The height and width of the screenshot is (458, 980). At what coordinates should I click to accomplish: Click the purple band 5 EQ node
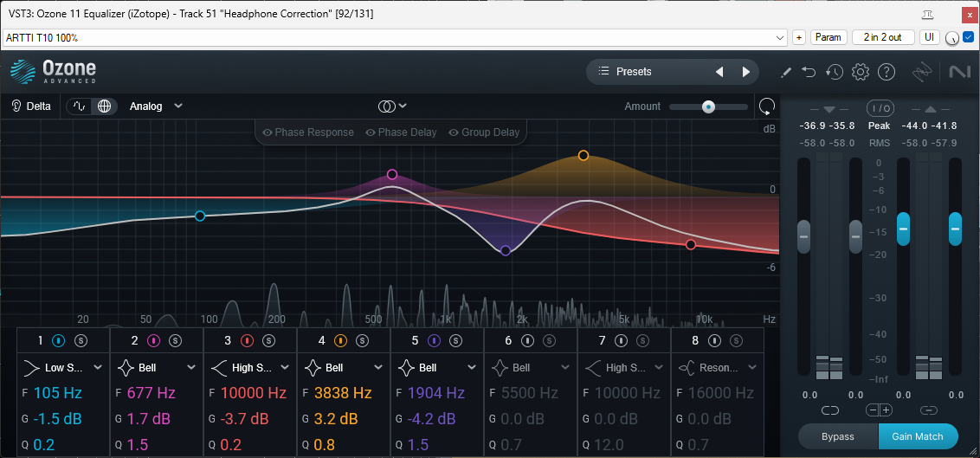[x=506, y=250]
